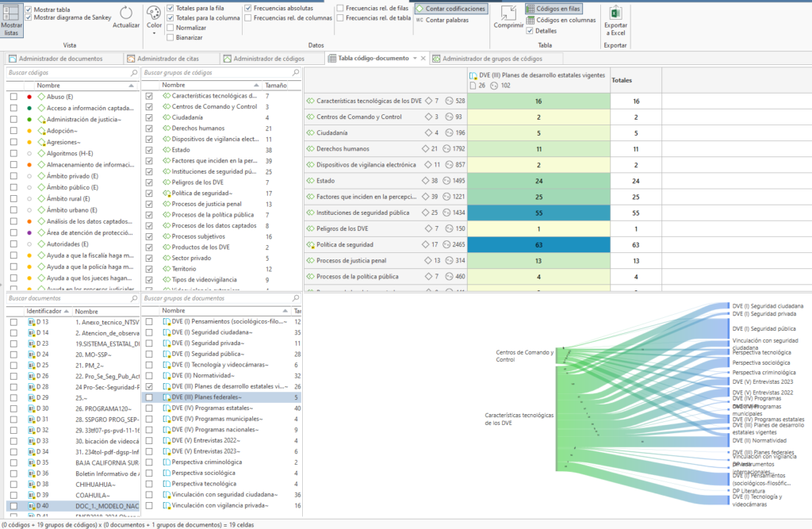Viewport: 812px width, 529px height.
Task: Close the Tabla código-documento tab
Action: 423,59
